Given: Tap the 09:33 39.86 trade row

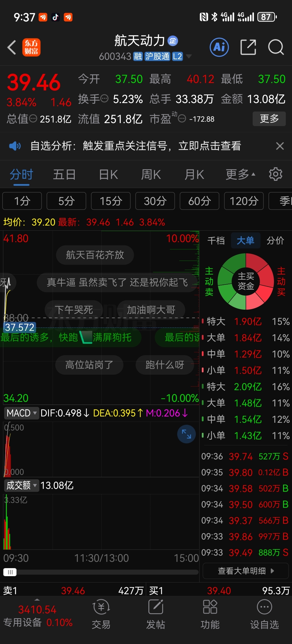Looking at the screenshot, I should pos(245,536).
